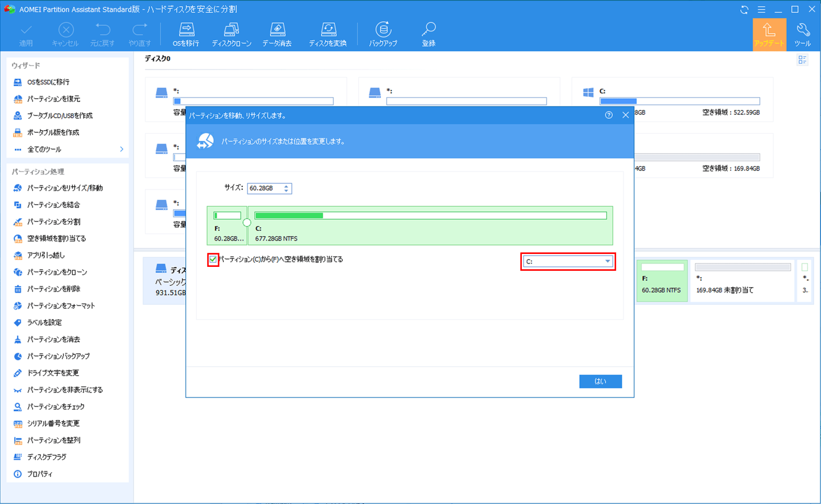Choose パーティションをフォーマット from sidebar
The image size is (821, 504).
(61, 306)
